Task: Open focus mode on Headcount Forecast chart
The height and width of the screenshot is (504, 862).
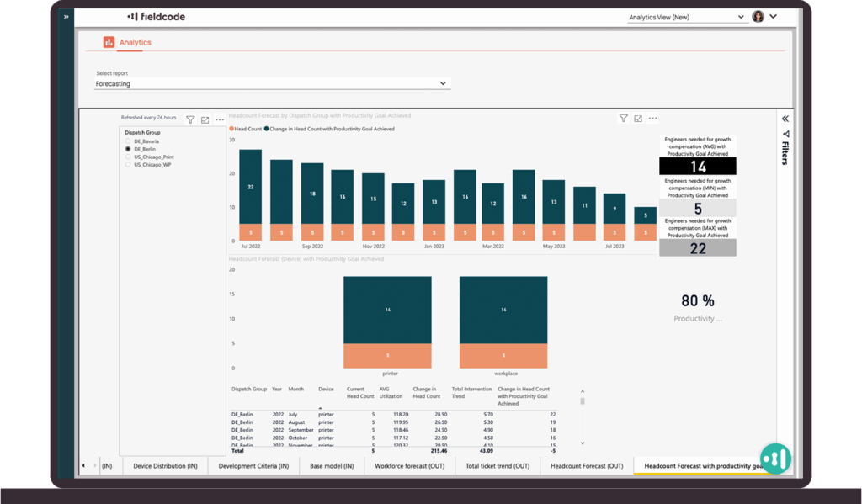Action: pos(638,119)
